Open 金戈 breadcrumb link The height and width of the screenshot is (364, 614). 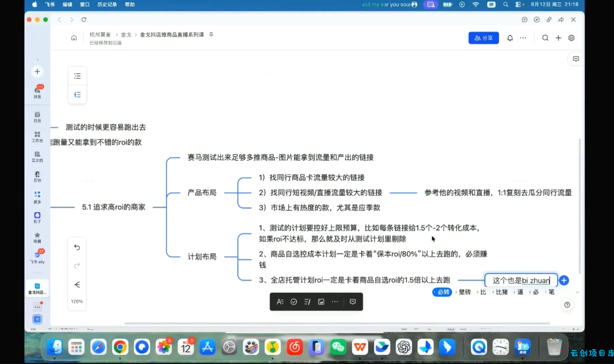(x=126, y=34)
